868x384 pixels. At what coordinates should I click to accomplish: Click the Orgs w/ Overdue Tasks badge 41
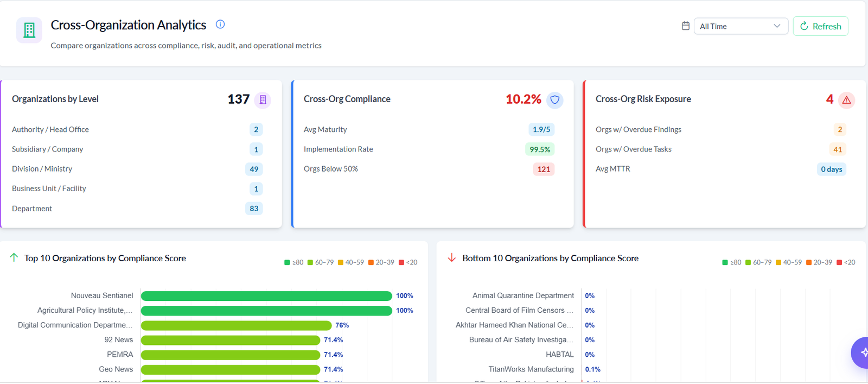[x=838, y=149]
